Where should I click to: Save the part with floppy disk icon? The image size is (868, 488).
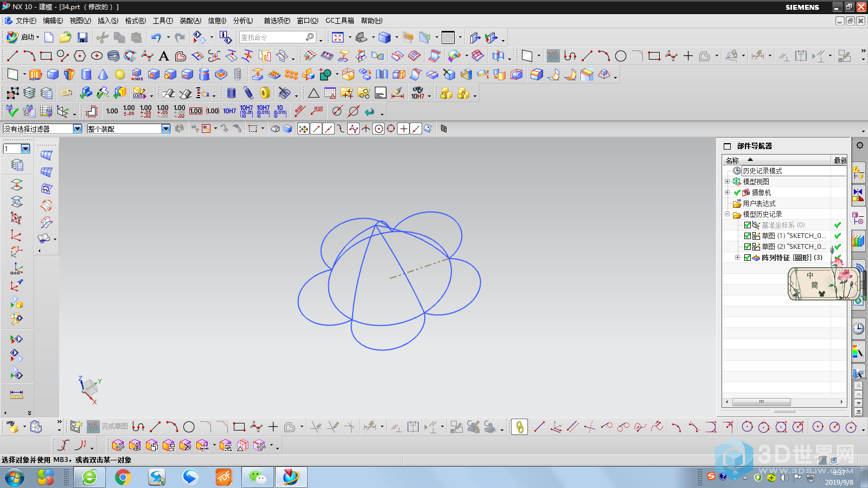point(82,37)
